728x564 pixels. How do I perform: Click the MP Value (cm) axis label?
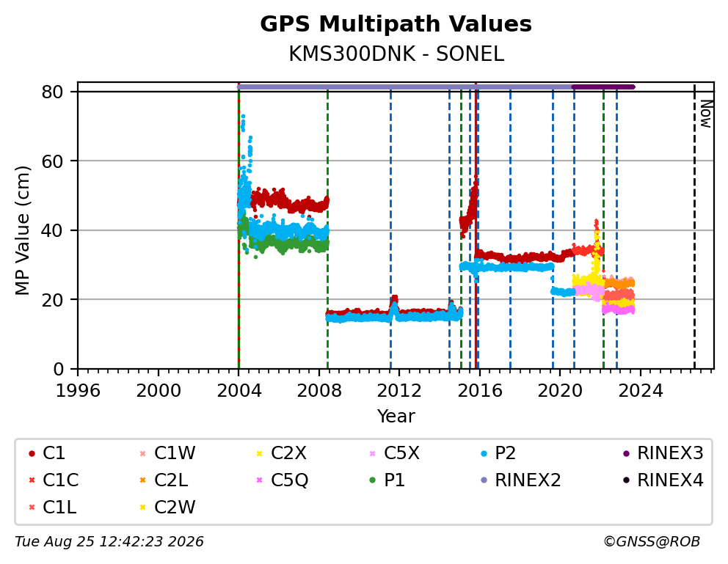click(x=22, y=230)
